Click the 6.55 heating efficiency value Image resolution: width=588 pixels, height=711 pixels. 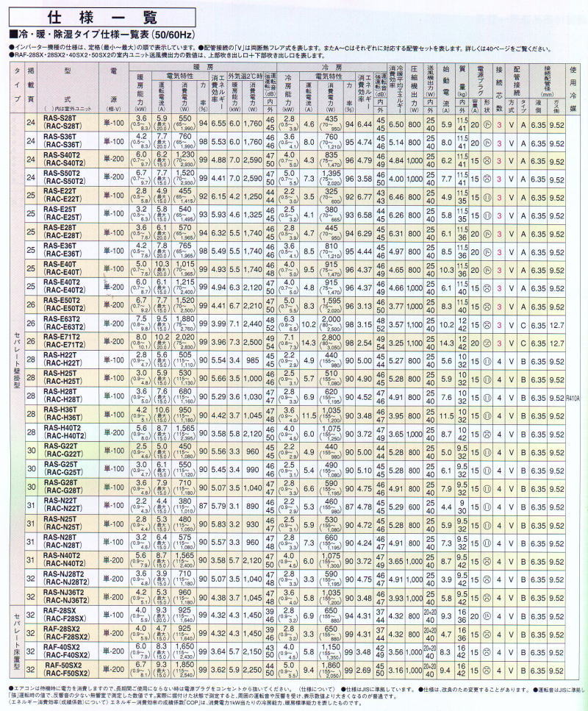click(218, 124)
